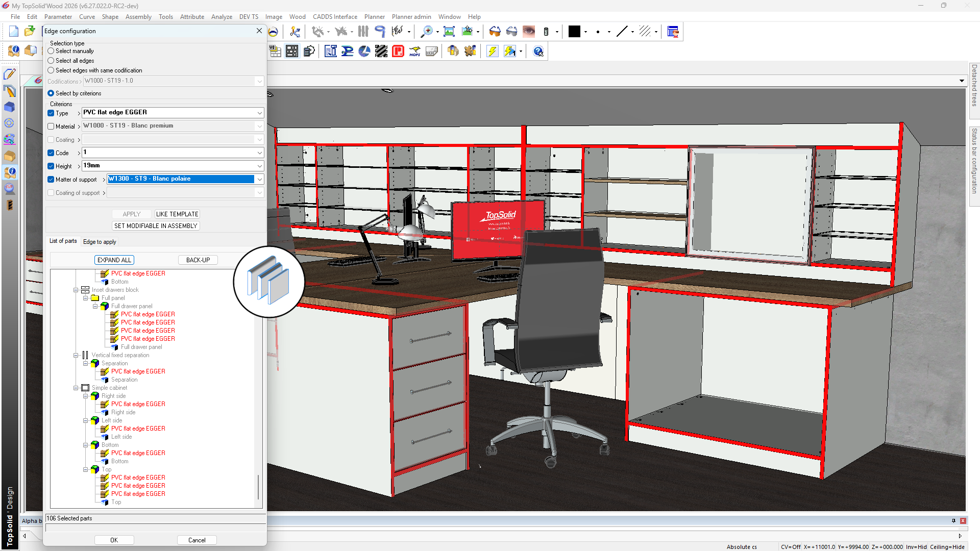Click the yellow lightning bolt icon
This screenshot has height=551, width=980.
492,51
